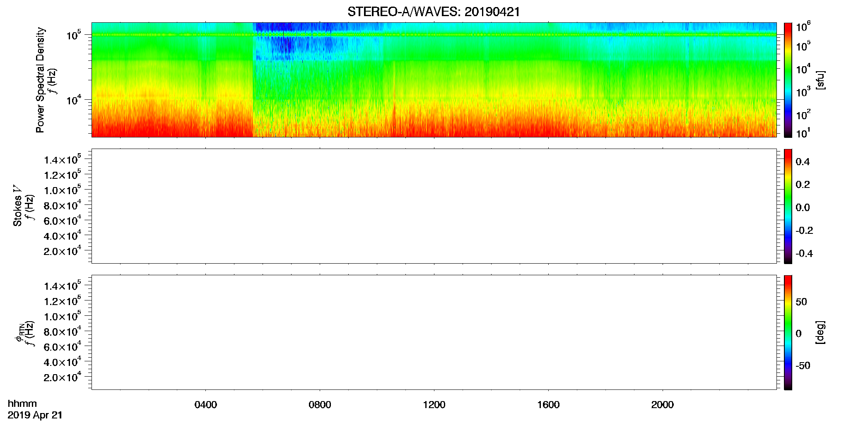Click the 1.4×10^5 tick of Stokes panel

[63, 159]
